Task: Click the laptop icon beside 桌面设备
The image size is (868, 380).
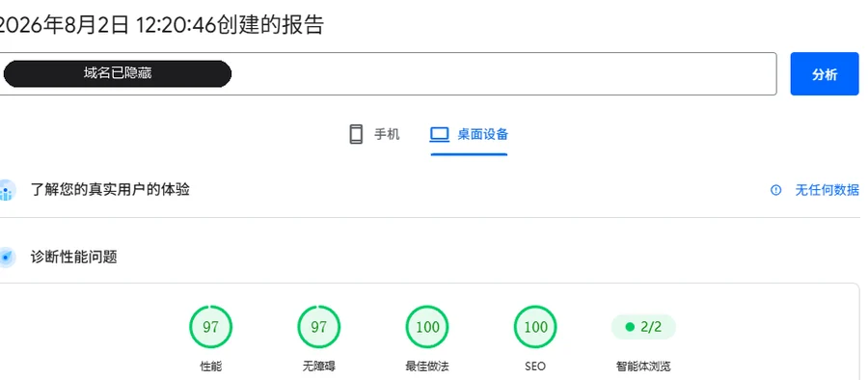Action: coord(440,134)
